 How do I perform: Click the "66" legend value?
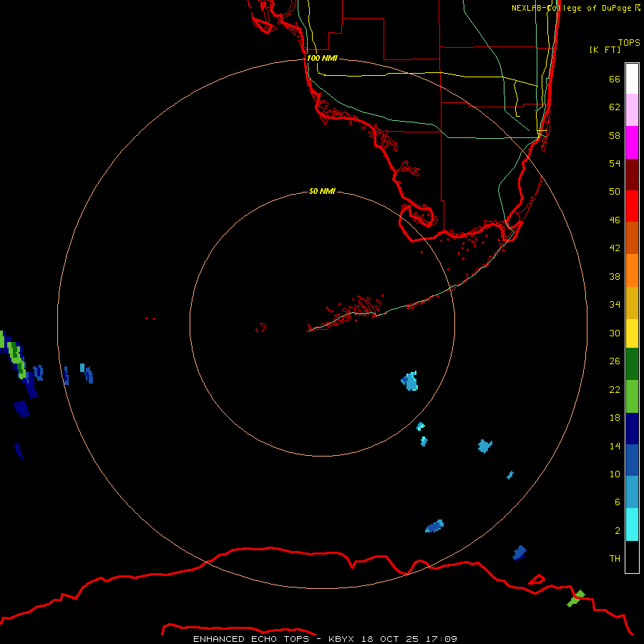click(615, 79)
